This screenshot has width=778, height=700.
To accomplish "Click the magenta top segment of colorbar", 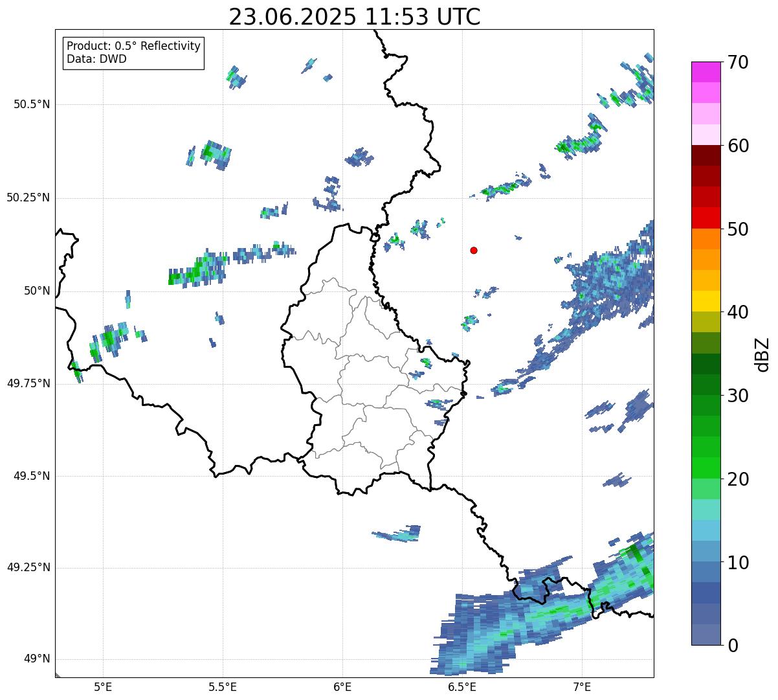I will pyautogui.click(x=706, y=72).
